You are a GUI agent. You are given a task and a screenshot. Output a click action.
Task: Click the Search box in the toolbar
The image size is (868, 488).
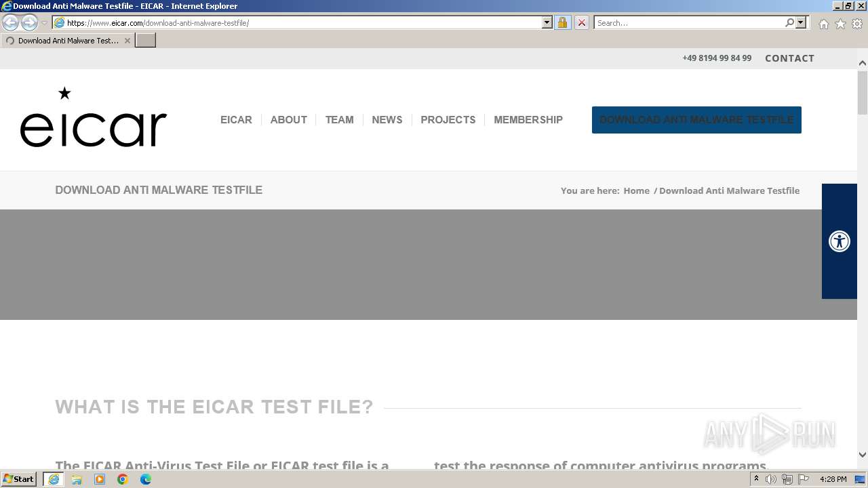(688, 23)
